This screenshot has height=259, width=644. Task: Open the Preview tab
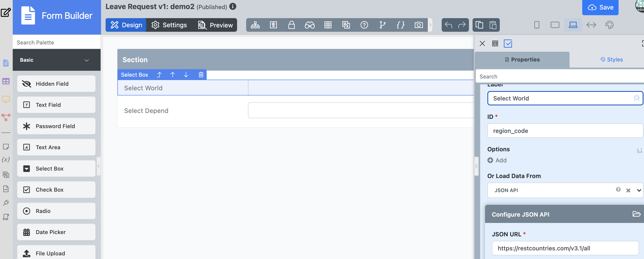[215, 25]
